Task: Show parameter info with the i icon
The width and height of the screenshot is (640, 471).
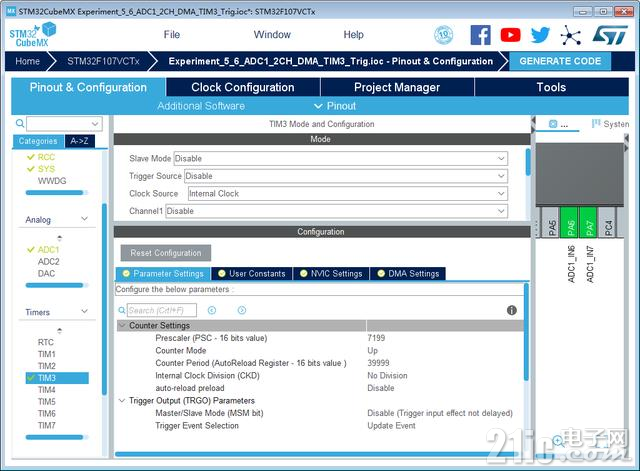Action: (x=511, y=310)
